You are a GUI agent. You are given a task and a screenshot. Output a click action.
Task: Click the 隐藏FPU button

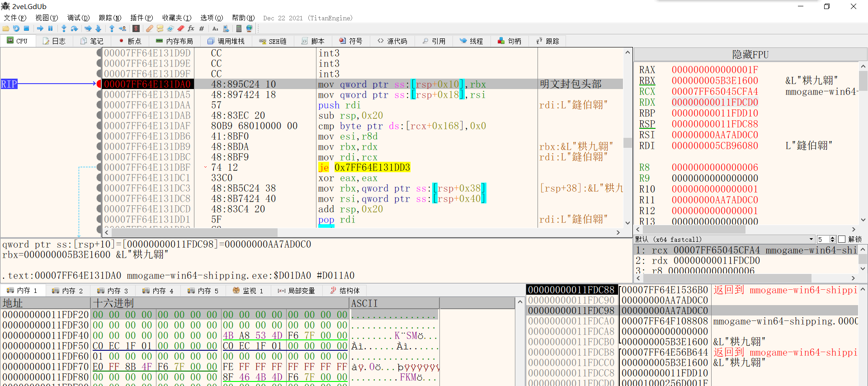(x=750, y=55)
